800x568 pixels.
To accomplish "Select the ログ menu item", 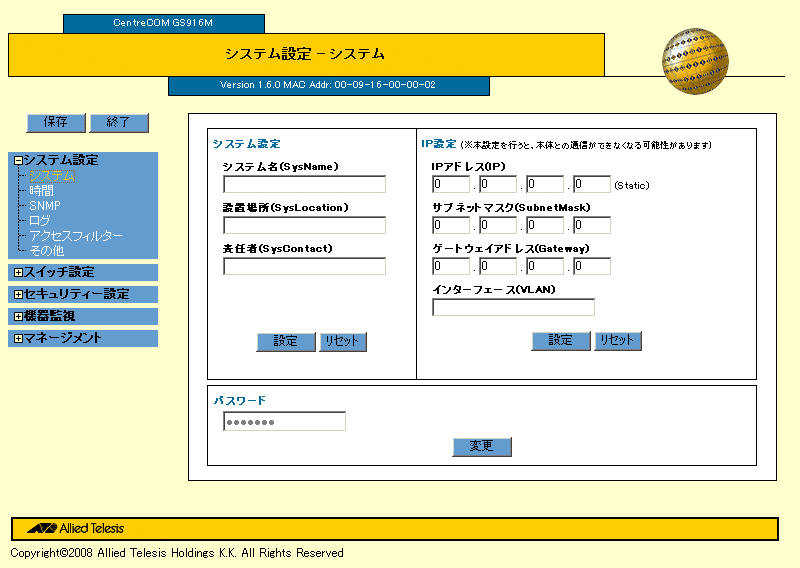I will click(39, 221).
